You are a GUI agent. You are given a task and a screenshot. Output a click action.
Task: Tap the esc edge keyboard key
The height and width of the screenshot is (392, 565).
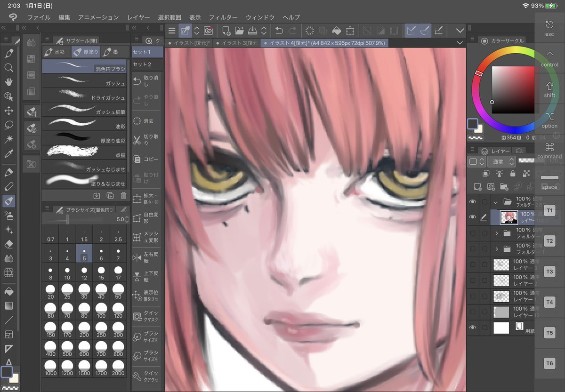[x=549, y=27]
